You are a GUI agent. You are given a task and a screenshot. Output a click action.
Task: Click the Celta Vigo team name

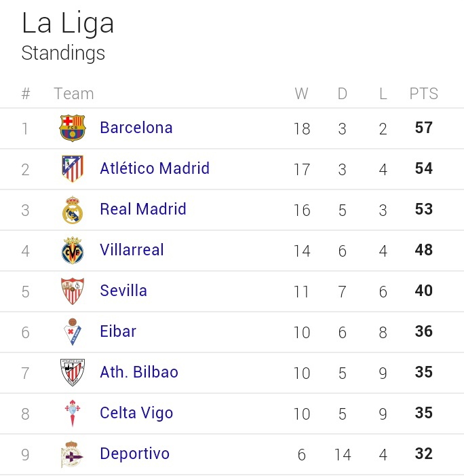click(x=136, y=413)
